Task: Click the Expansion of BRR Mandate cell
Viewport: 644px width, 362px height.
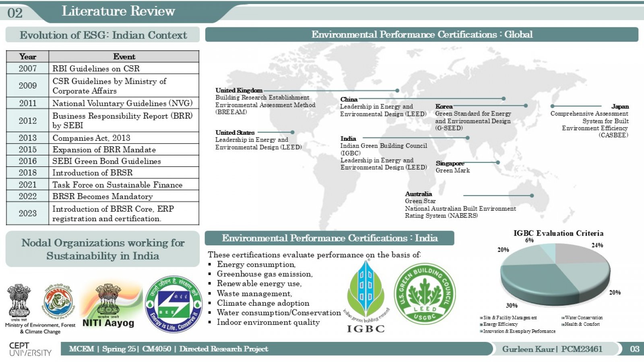Action: pyautogui.click(x=124, y=150)
